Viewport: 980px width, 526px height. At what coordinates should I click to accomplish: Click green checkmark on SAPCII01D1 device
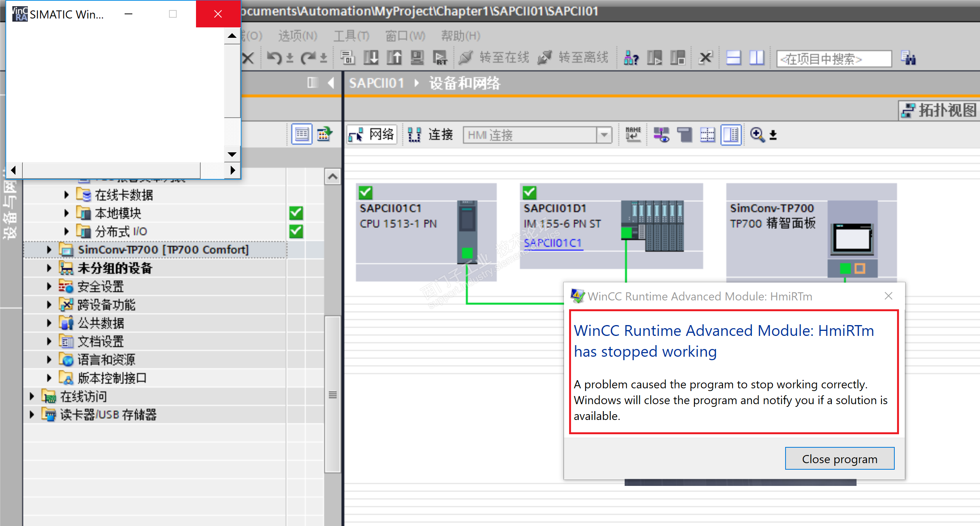pyautogui.click(x=529, y=192)
